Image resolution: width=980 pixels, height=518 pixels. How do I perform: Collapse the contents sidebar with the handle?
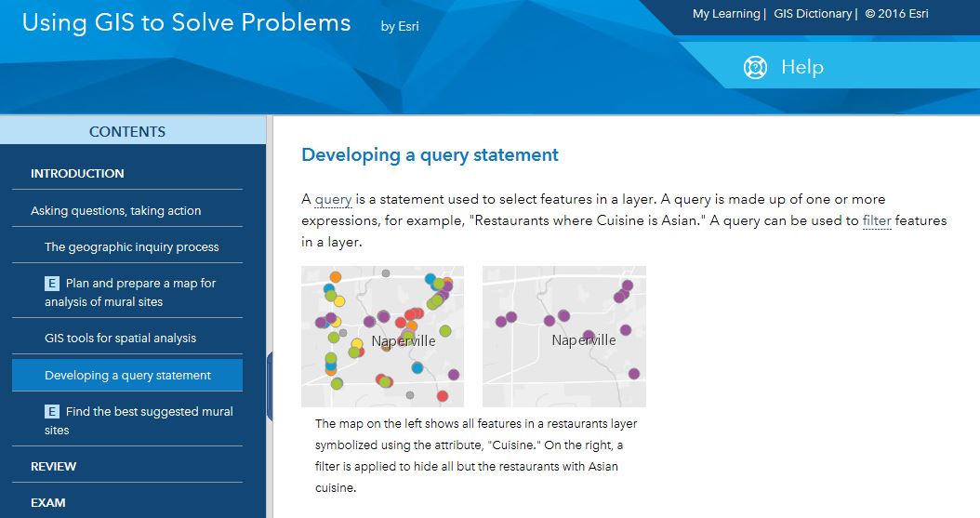coord(270,386)
